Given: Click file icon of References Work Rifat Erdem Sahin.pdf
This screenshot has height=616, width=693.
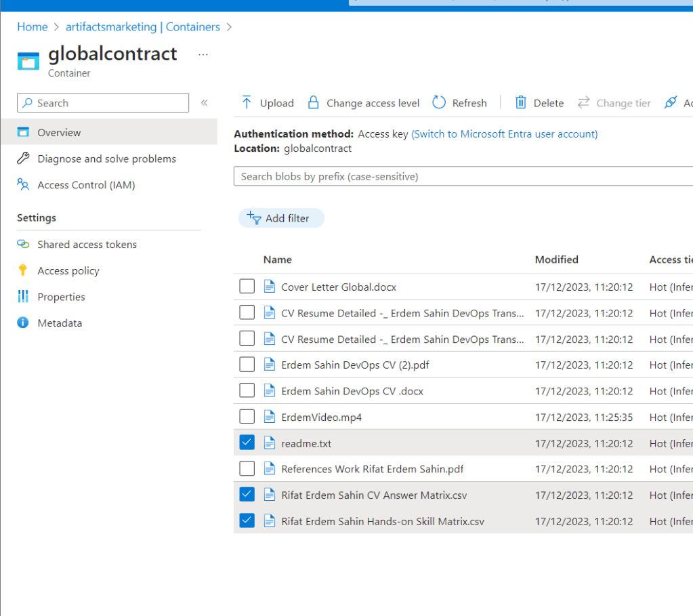Looking at the screenshot, I should 270,468.
